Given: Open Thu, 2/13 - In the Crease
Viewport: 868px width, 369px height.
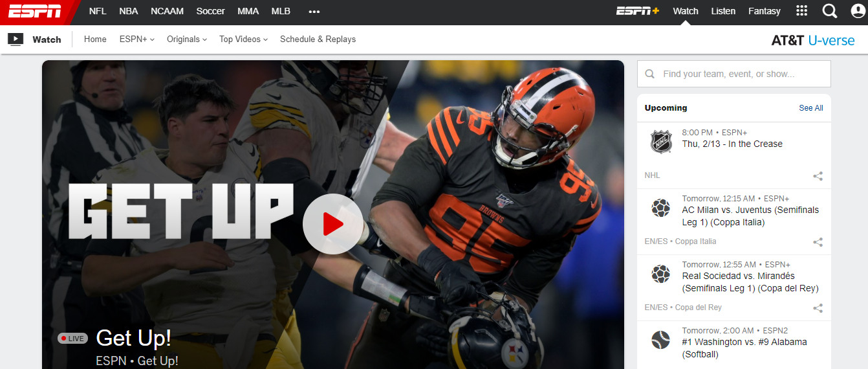Looking at the screenshot, I should click(x=732, y=144).
